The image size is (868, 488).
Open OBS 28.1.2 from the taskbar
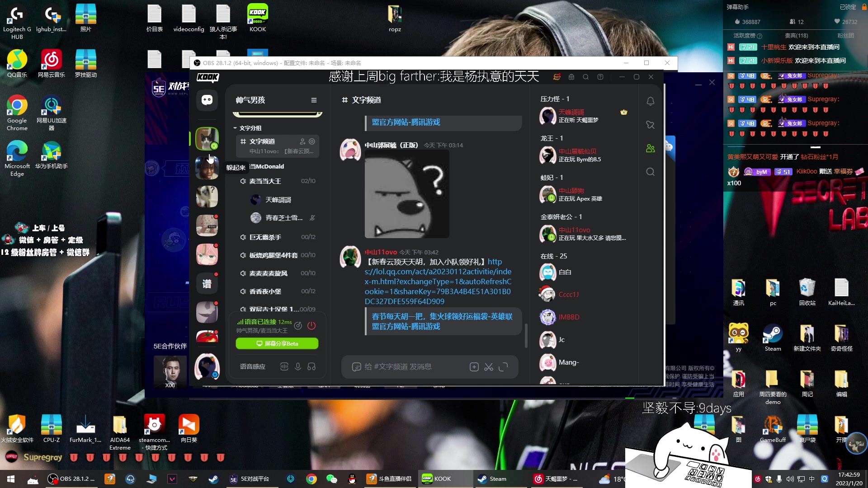pyautogui.click(x=71, y=479)
